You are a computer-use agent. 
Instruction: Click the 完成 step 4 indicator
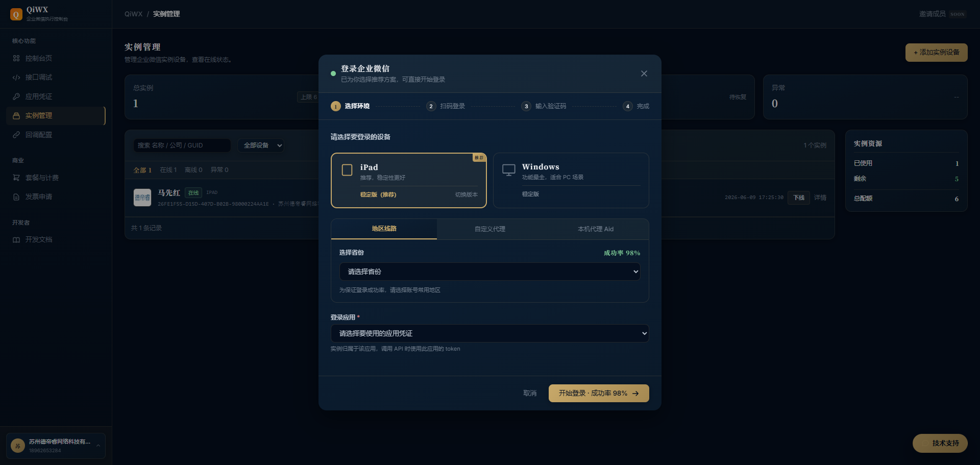(636, 106)
